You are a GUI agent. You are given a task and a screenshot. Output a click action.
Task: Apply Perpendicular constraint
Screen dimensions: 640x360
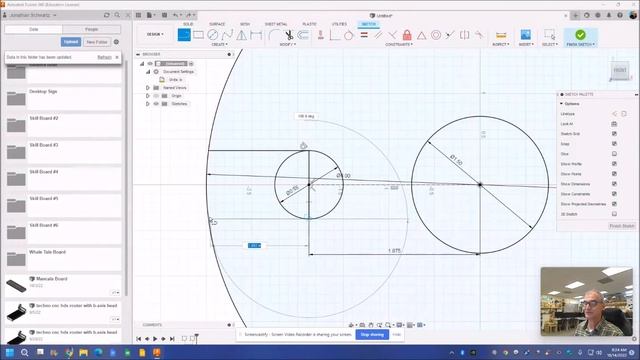[392, 35]
